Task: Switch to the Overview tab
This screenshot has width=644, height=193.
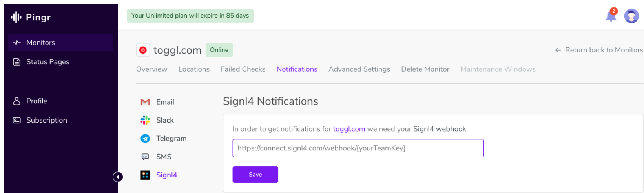Action: coord(151,69)
